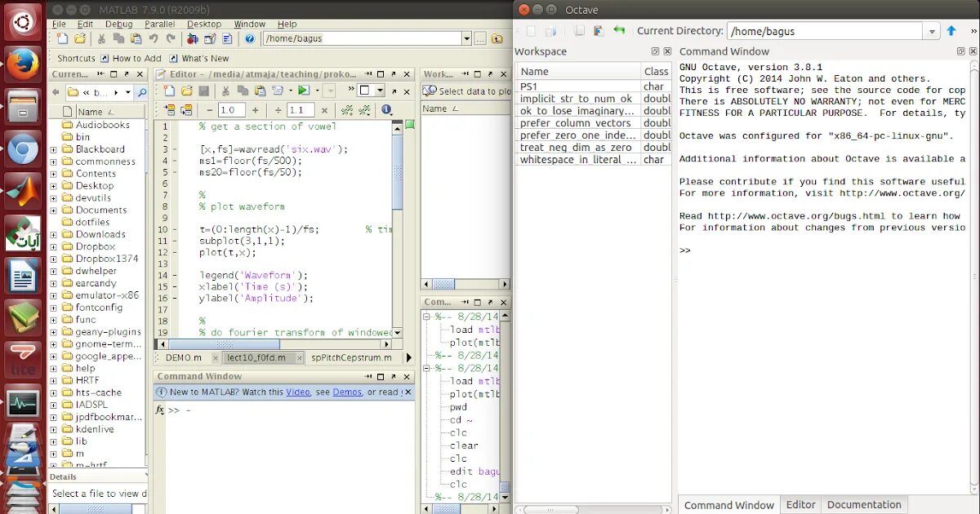Click 1.1 cell multiplier input field
Viewport: 980px width, 514px height.
[301, 110]
